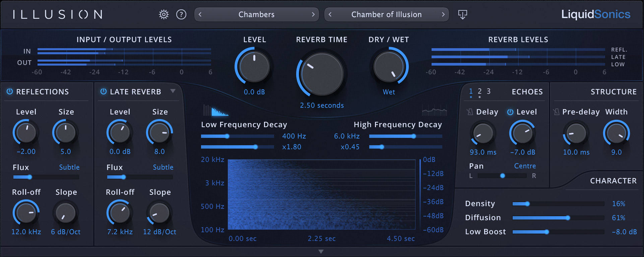Select echo tab 3
This screenshot has width=644, height=257.
[489, 91]
